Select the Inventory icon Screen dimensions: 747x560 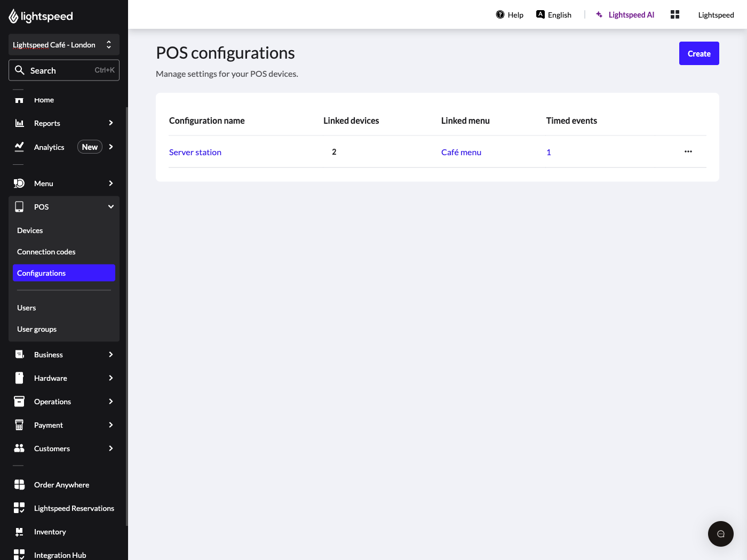tap(19, 531)
